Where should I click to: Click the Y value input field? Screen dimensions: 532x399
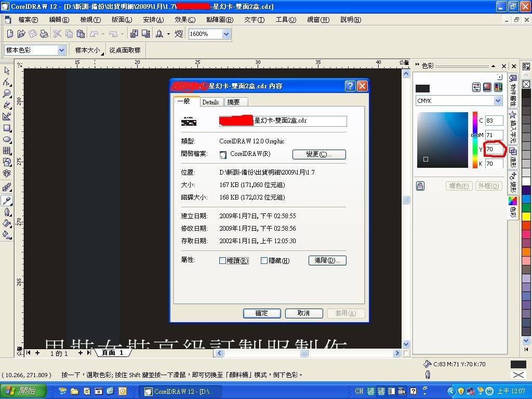[x=494, y=149]
